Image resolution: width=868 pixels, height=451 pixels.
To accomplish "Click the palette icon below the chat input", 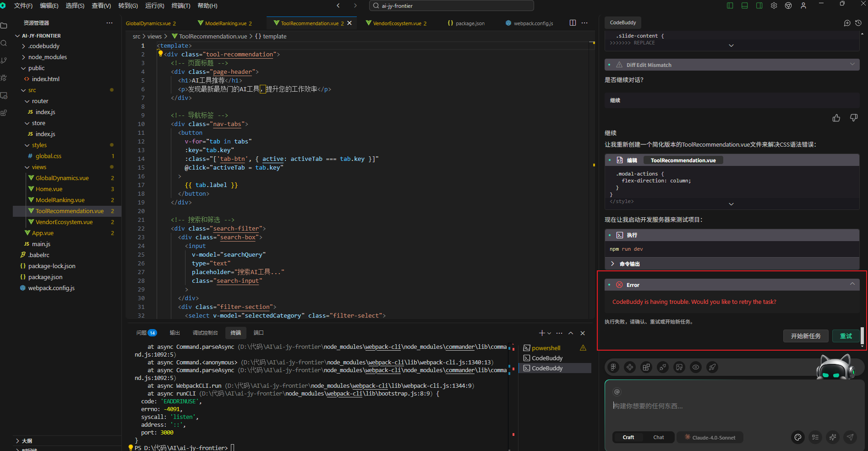I will point(797,437).
